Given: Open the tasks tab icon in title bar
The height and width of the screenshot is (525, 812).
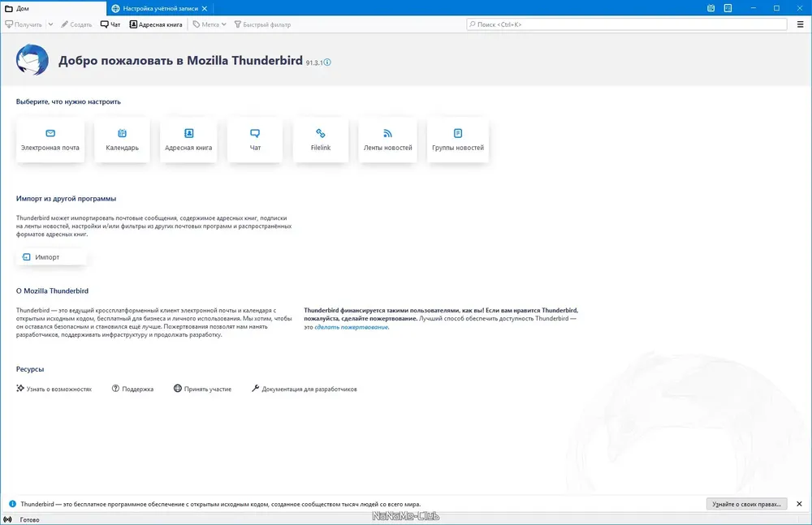Looking at the screenshot, I should click(728, 8).
